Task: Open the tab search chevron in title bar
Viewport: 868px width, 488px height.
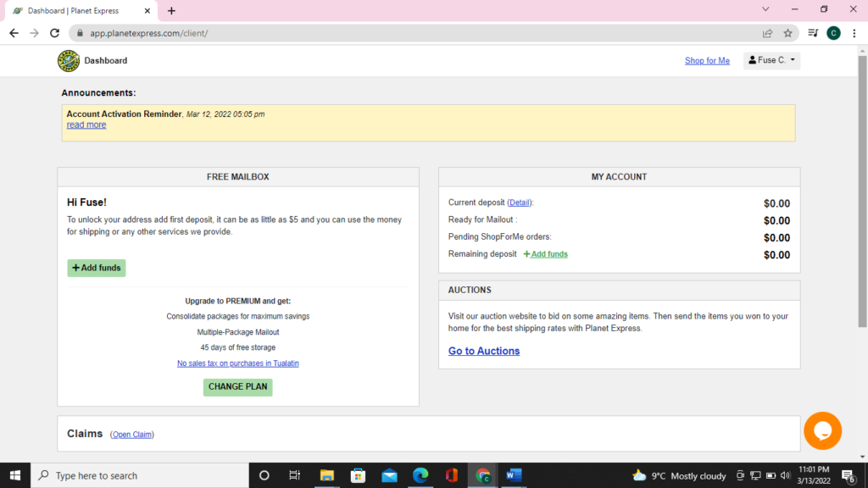Action: (765, 9)
